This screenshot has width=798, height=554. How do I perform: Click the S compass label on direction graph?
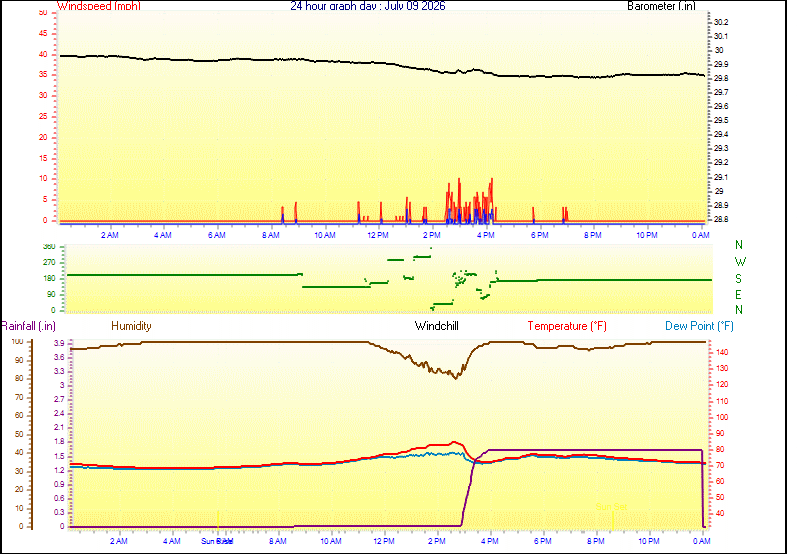[x=738, y=279]
